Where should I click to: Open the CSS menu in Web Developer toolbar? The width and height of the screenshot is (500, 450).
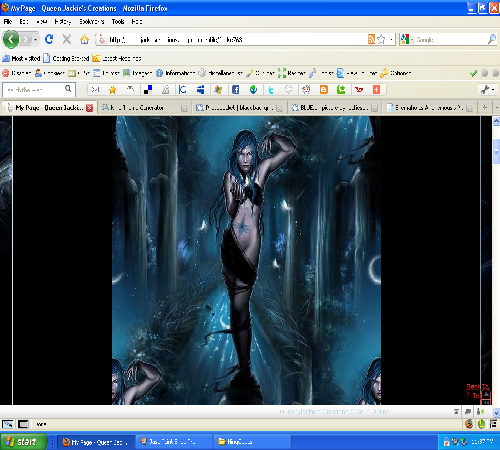coord(79,73)
